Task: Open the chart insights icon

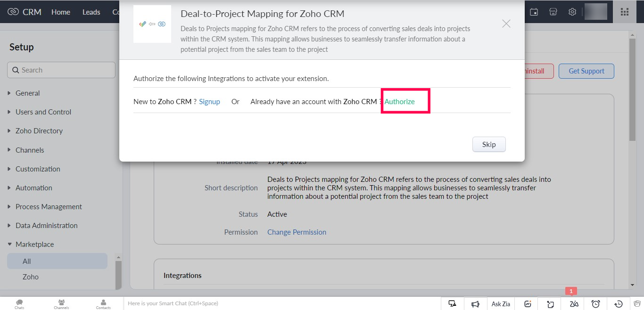Action: coord(528,304)
